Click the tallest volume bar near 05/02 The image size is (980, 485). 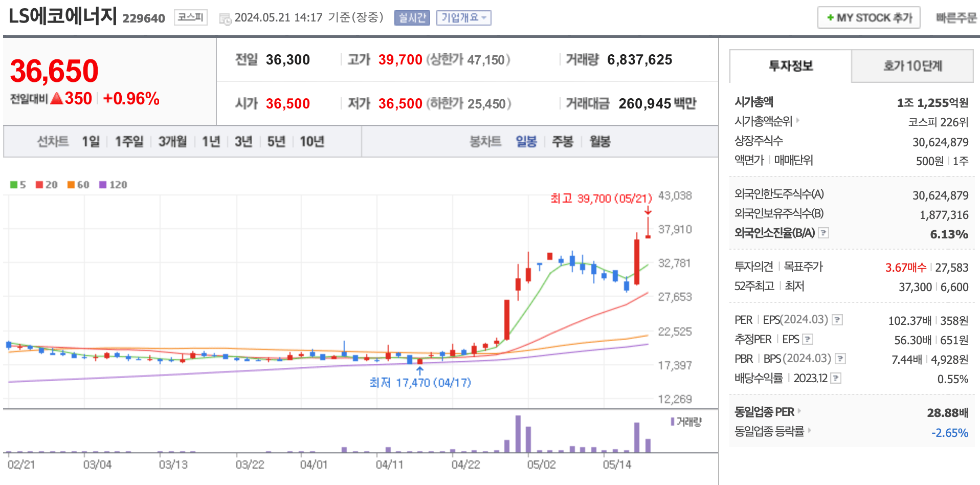click(518, 434)
